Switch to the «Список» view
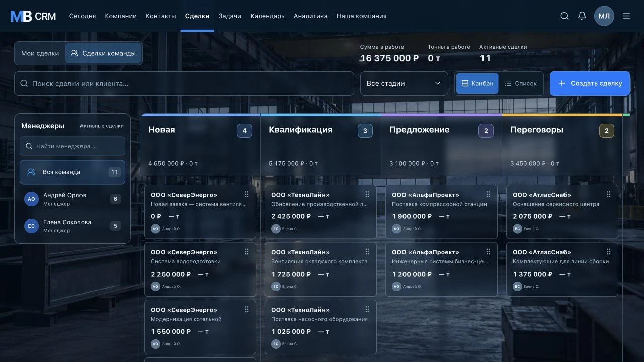 521,83
